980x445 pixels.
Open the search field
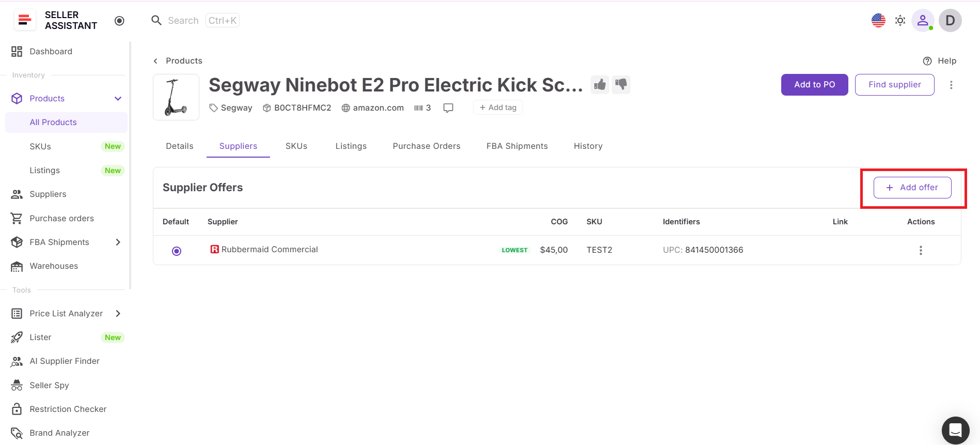tap(195, 21)
